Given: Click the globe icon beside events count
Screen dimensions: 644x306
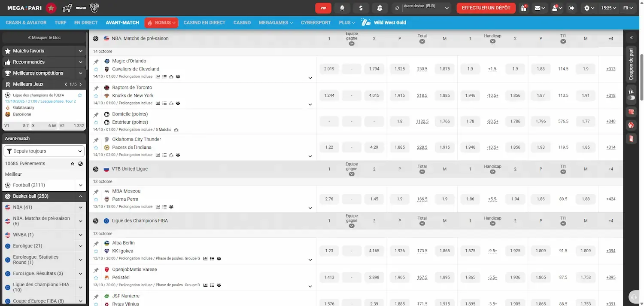Looking at the screenshot, I should coord(80,164).
